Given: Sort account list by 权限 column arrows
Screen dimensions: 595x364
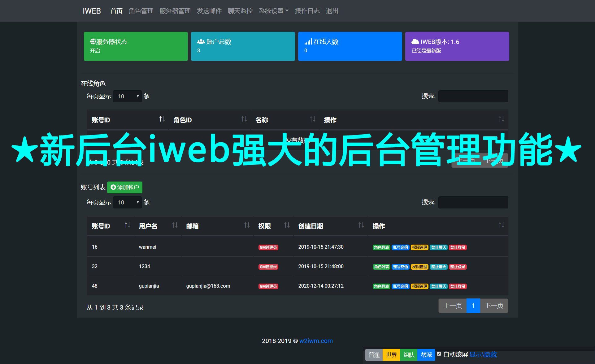Looking at the screenshot, I should (287, 225).
